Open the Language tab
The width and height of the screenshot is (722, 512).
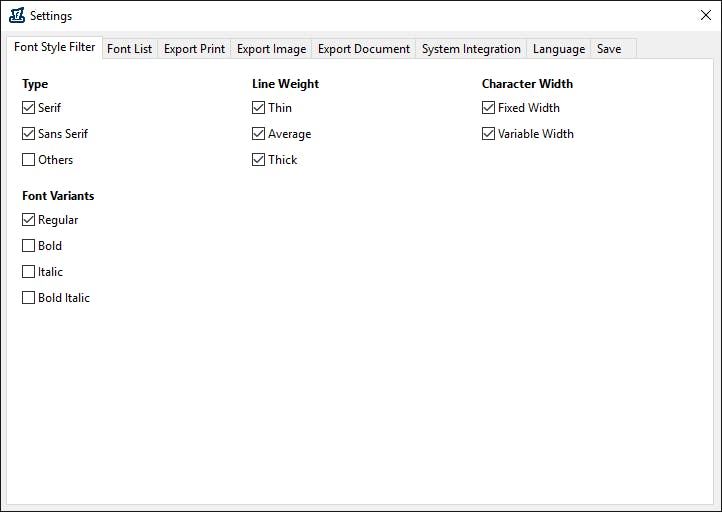point(559,49)
